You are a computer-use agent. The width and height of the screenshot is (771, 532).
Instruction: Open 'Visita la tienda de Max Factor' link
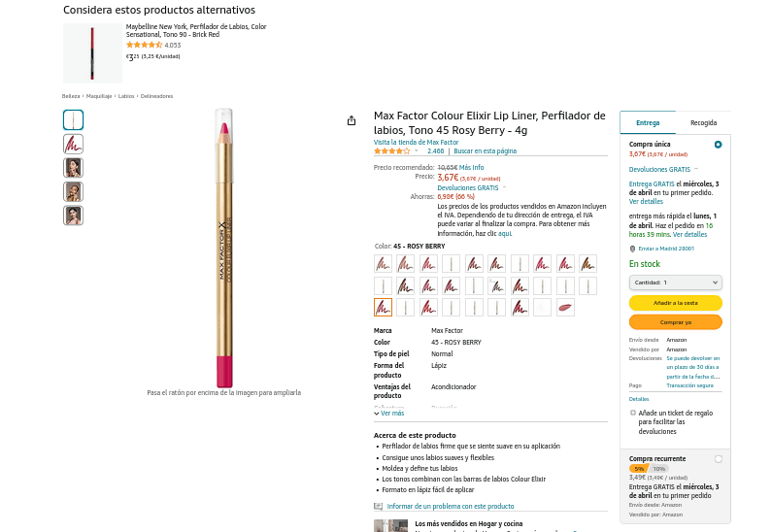(x=416, y=143)
